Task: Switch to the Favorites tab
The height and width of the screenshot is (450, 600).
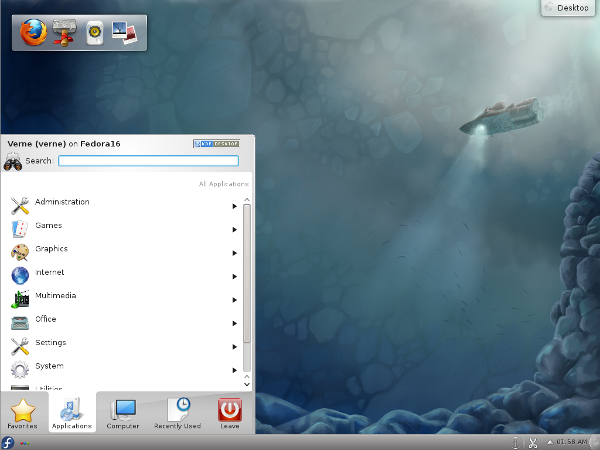Action: pyautogui.click(x=23, y=412)
